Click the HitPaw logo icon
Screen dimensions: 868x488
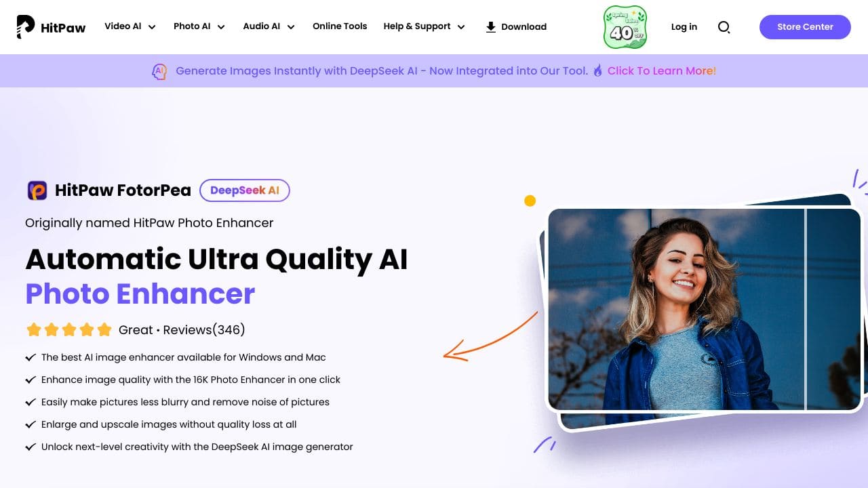point(26,27)
